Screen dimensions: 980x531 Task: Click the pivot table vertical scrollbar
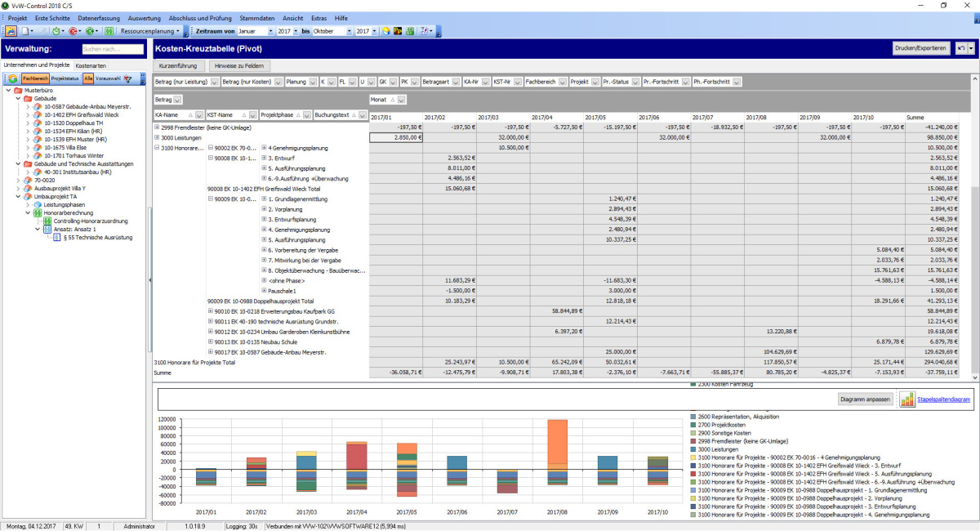click(x=975, y=226)
